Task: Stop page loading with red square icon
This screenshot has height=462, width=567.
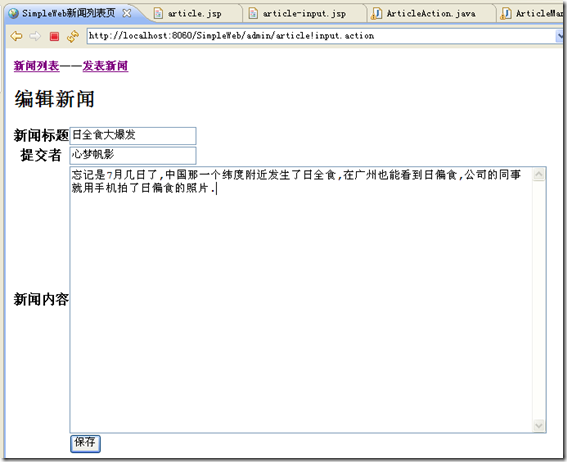Action: click(54, 37)
